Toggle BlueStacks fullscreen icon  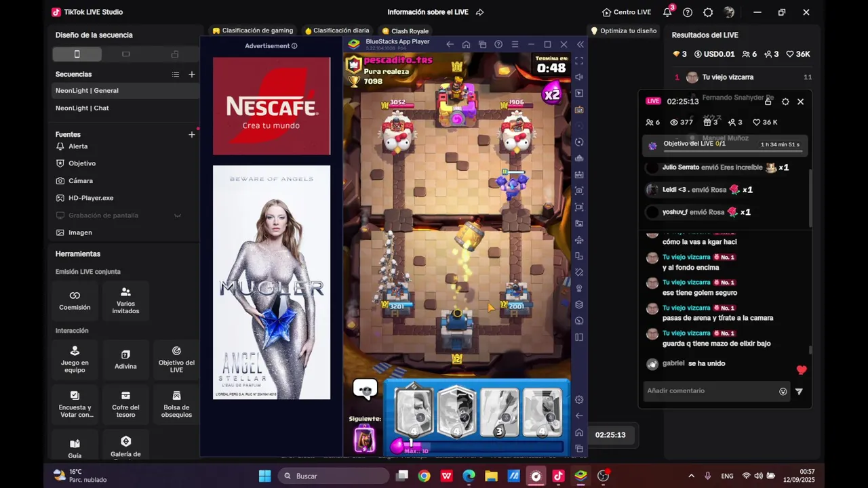coord(579,60)
